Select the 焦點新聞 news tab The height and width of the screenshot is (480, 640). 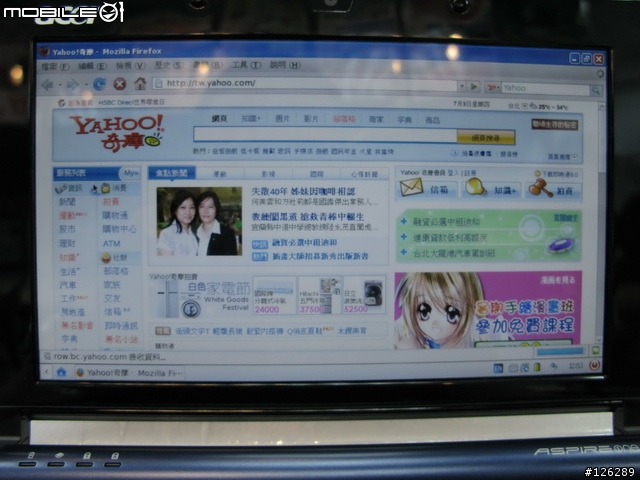click(171, 173)
